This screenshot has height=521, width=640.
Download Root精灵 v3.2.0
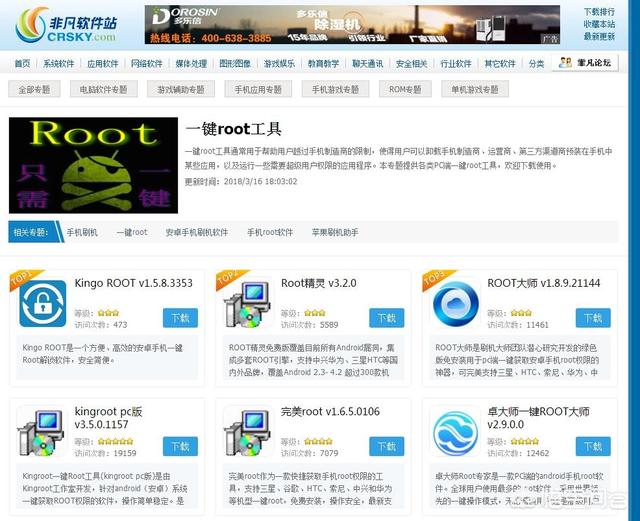(x=387, y=318)
